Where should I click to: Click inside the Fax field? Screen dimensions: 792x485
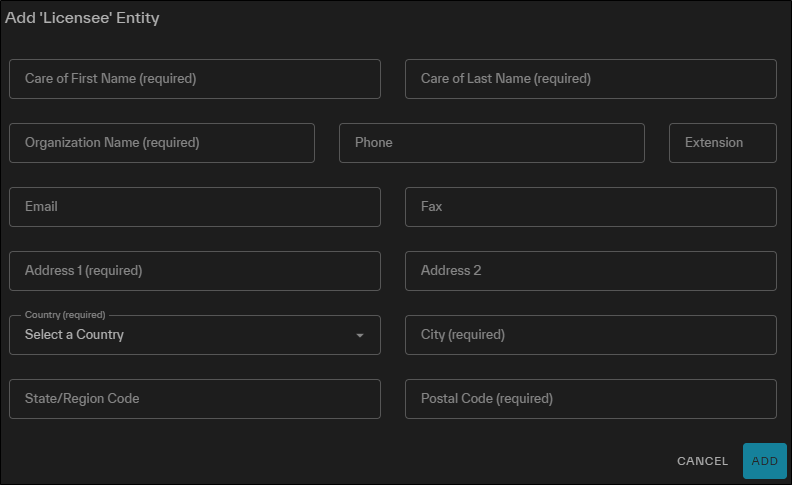coord(590,207)
